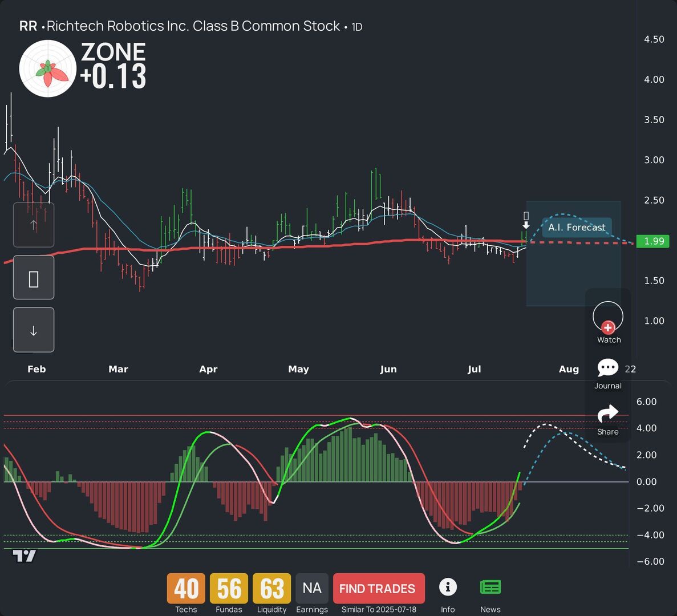Click the 6.00 oscillator axis label
Screen dimensions: 677x616
point(646,402)
